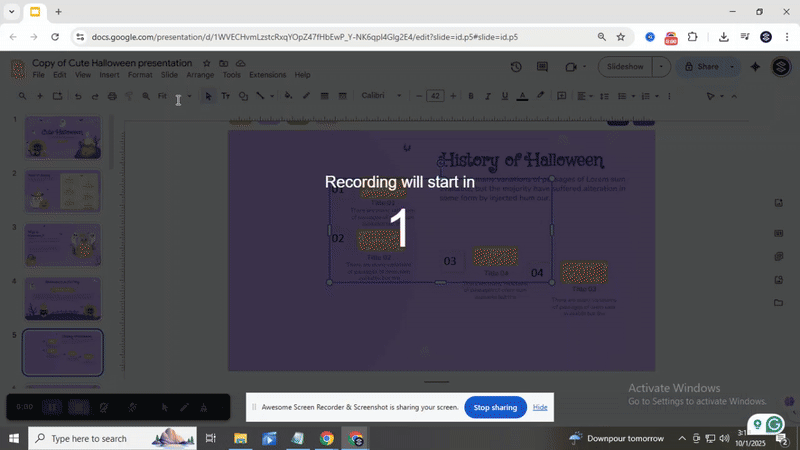800x450 pixels.
Task: Increase font size with plus button
Action: (x=453, y=96)
